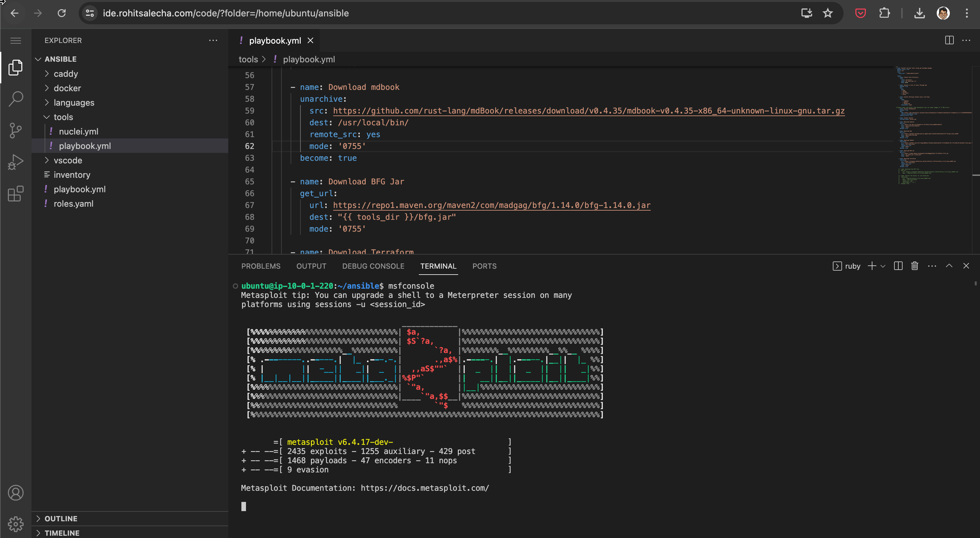Open Source Control view icon
This screenshot has width=980, height=538.
16,131
